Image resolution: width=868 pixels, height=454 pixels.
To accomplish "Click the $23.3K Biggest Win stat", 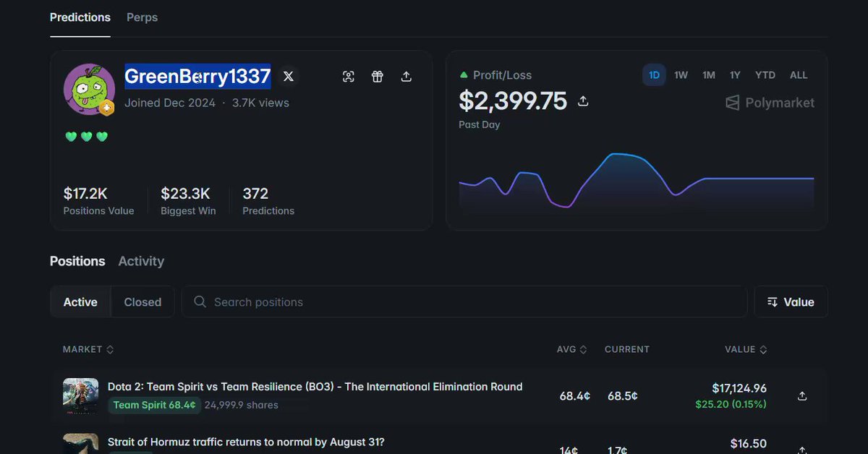I will [188, 201].
